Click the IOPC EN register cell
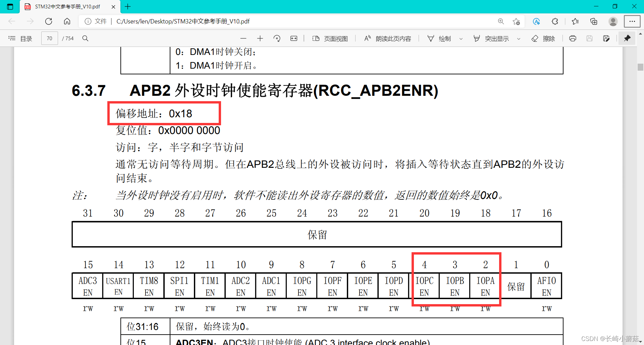The width and height of the screenshot is (644, 345). [x=424, y=286]
